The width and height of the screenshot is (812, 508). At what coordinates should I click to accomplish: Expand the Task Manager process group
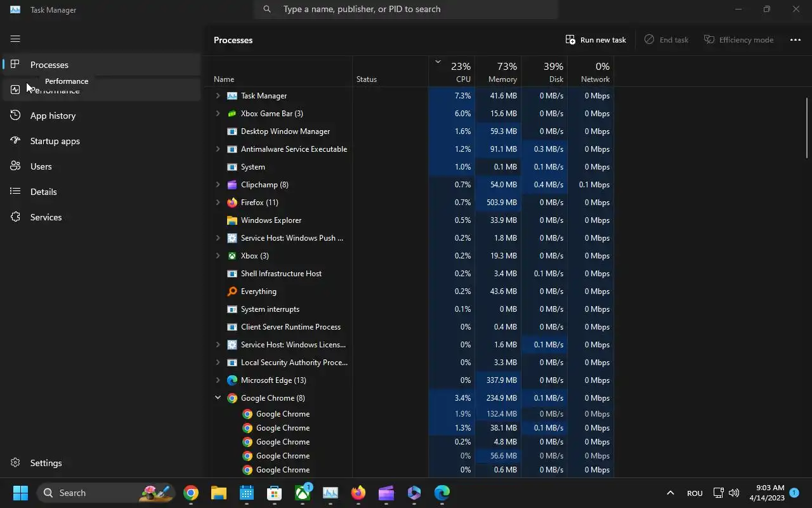coord(218,96)
